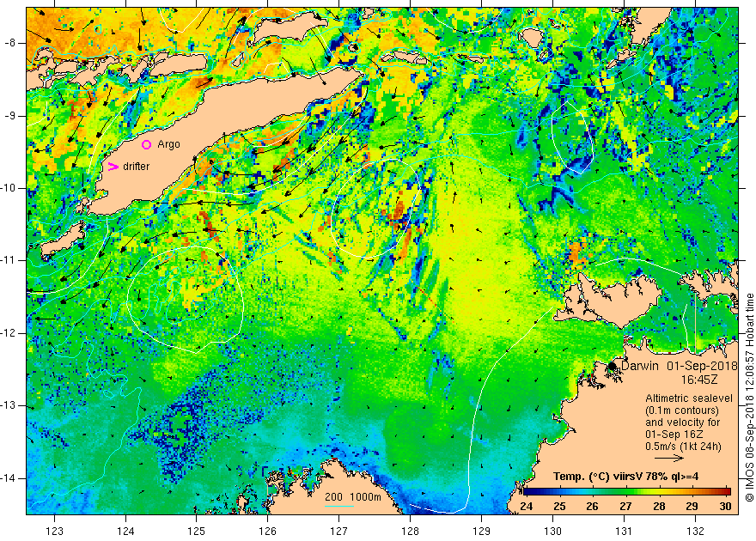Click the color bar label '27'

[x=625, y=507]
